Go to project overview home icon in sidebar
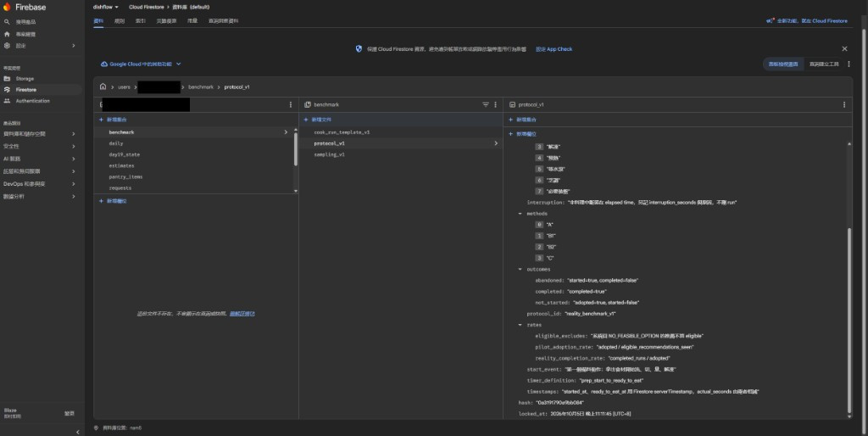Image resolution: width=868 pixels, height=436 pixels. coord(7,34)
